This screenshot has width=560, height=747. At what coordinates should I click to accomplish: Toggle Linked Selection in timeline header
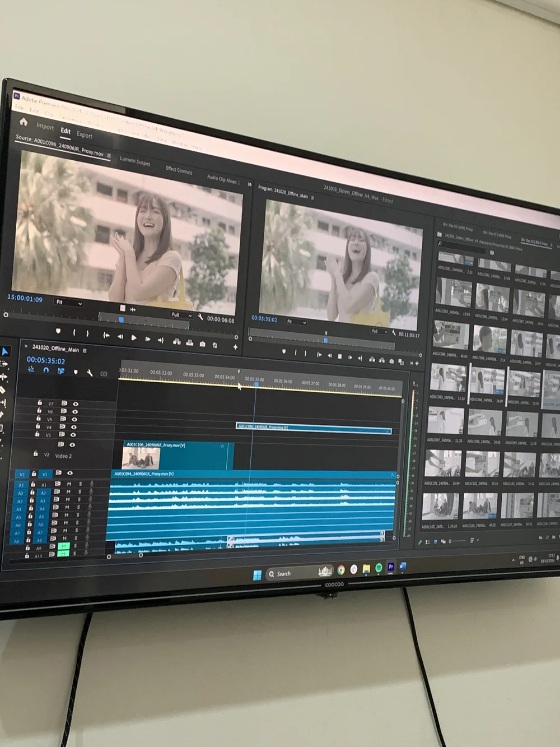[x=60, y=371]
